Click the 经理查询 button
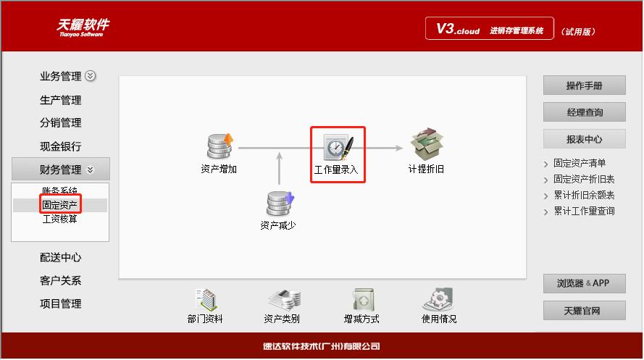The width and height of the screenshot is (644, 360). (x=584, y=112)
